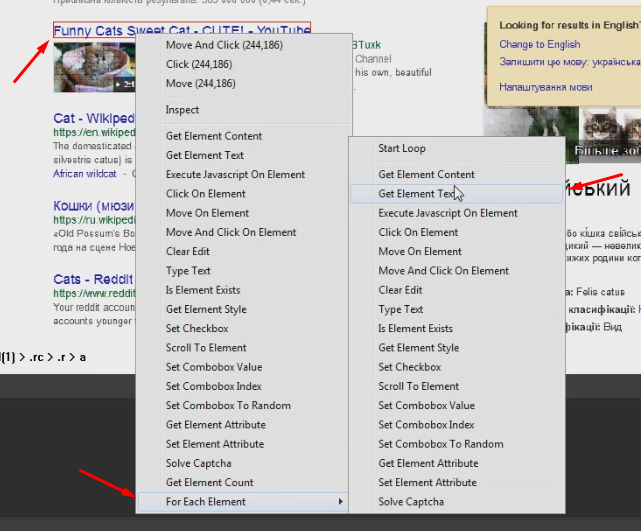The height and width of the screenshot is (531, 641).
Task: Select 'Solve Captcha' in the right submenu
Action: [411, 501]
